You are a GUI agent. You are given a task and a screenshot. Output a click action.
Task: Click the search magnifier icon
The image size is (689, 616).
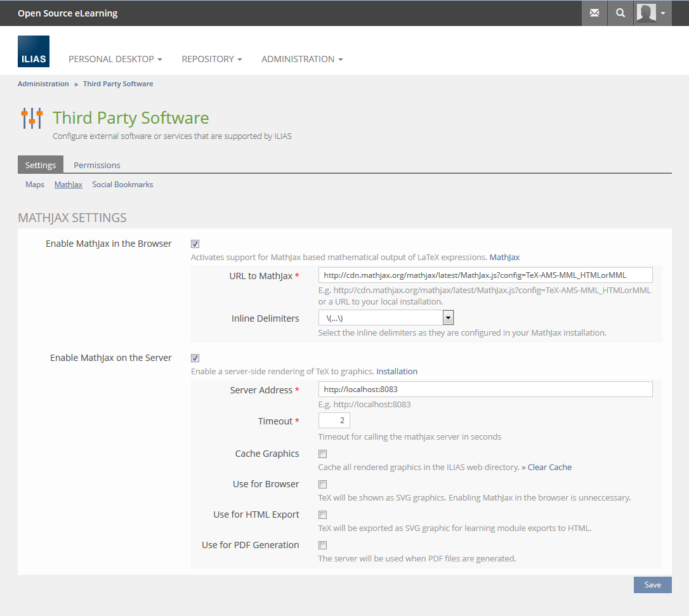tap(620, 13)
